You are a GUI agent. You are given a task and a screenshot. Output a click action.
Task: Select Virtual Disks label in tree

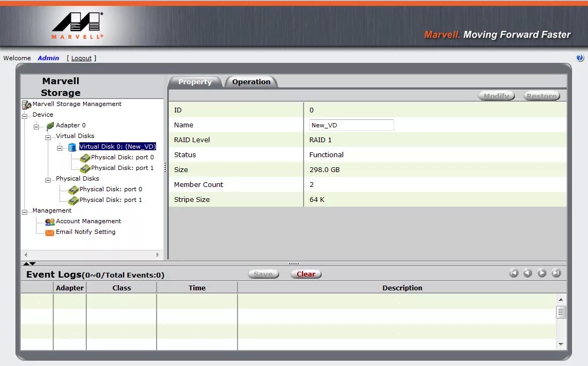point(75,136)
